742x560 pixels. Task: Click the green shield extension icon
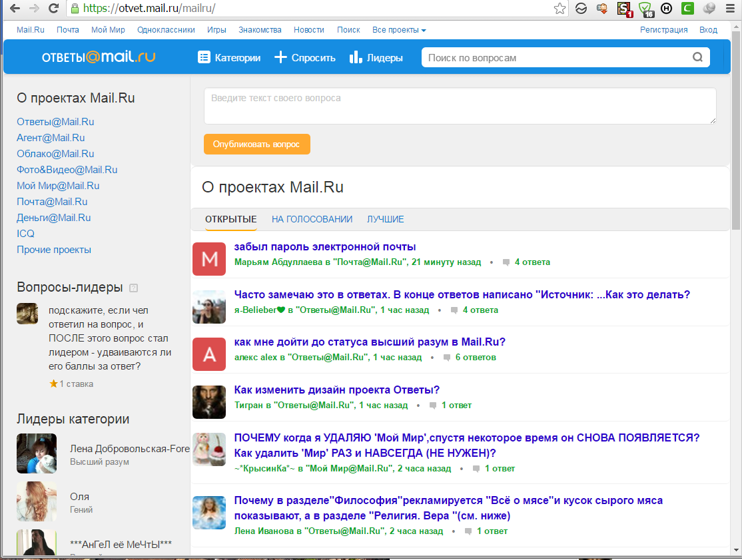point(645,9)
